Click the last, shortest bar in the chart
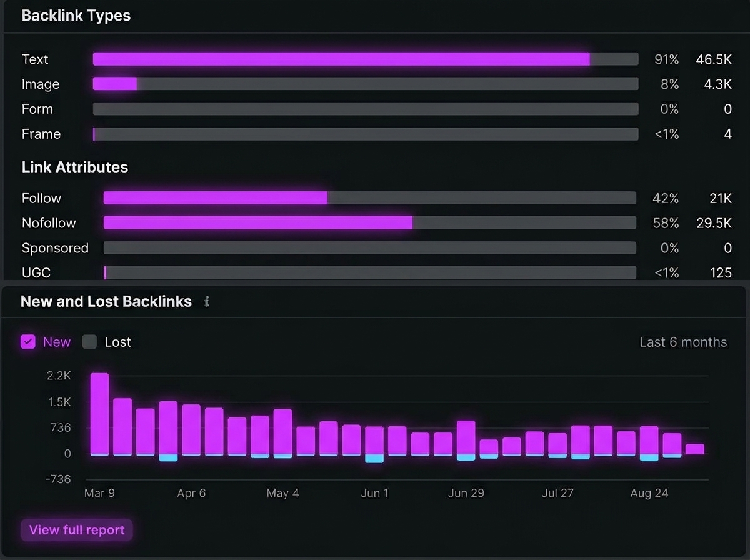 coord(695,449)
